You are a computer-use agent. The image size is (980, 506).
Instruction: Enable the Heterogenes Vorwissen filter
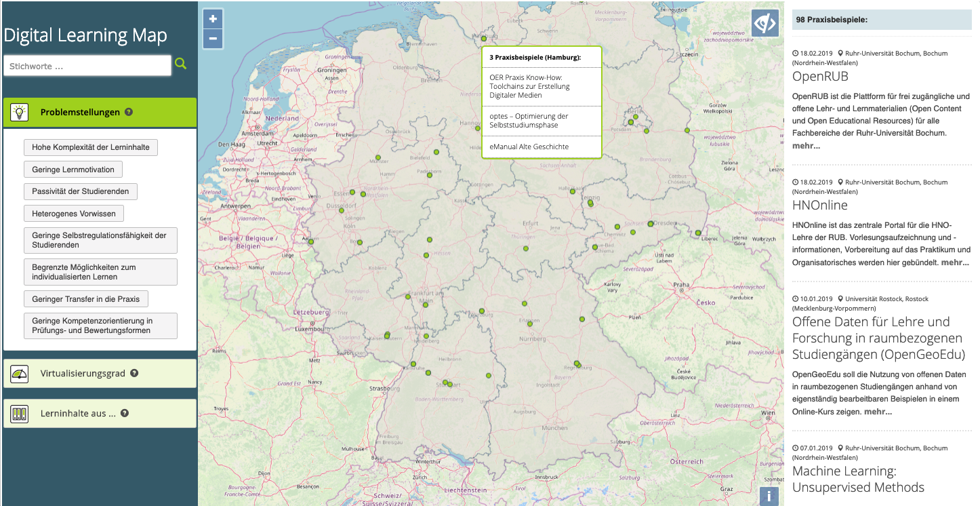(73, 214)
